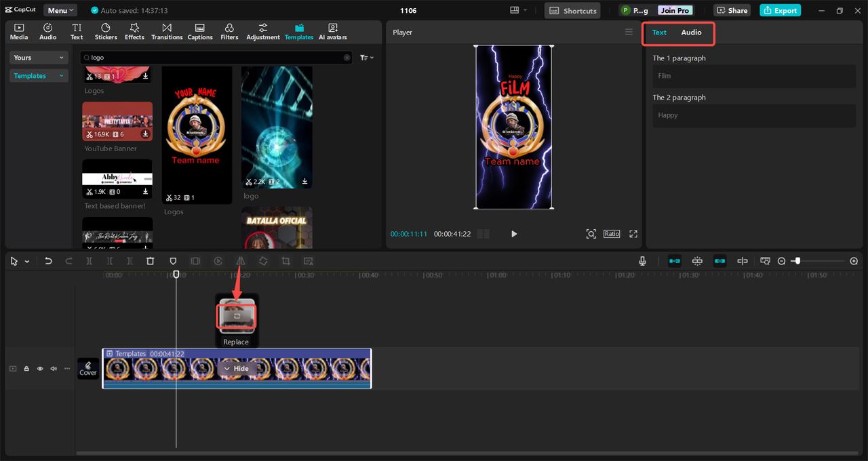Open the Menu dropdown

click(x=60, y=10)
